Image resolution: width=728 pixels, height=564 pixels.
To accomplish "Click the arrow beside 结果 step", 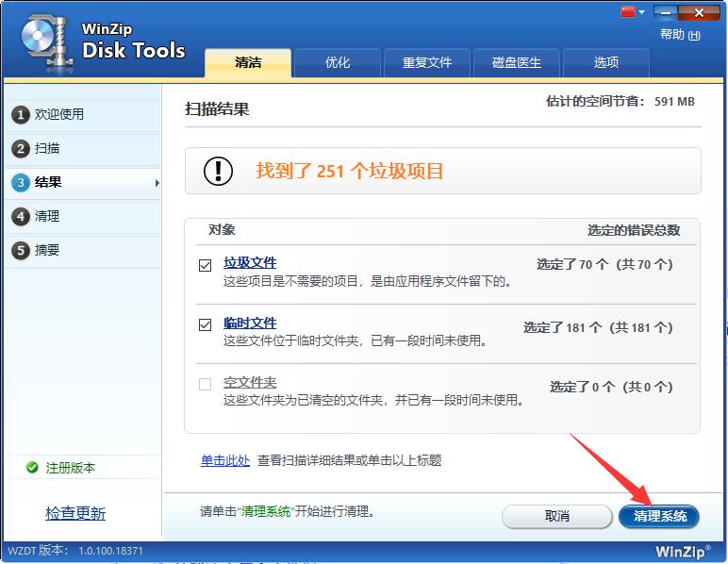I will [157, 183].
